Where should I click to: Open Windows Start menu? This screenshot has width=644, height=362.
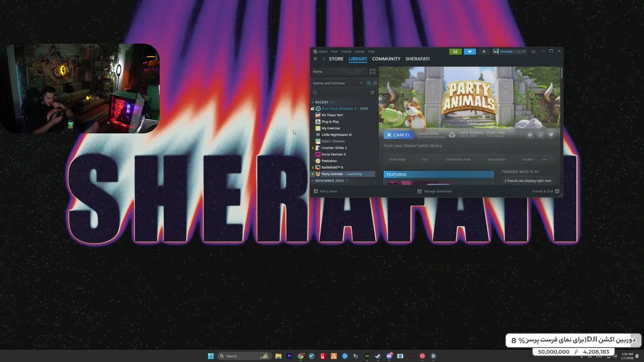[x=211, y=356]
